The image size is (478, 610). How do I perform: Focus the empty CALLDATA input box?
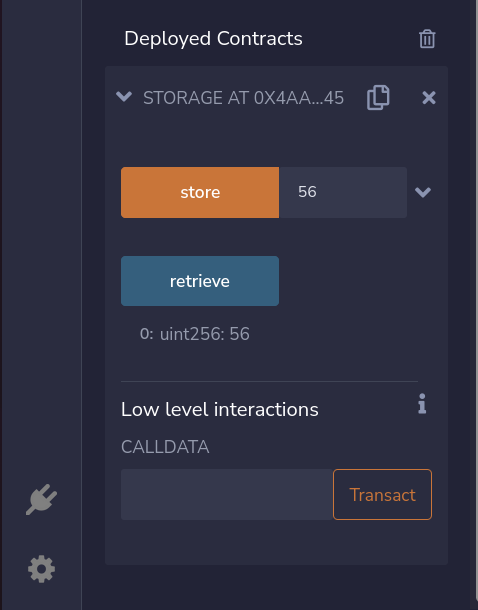227,494
